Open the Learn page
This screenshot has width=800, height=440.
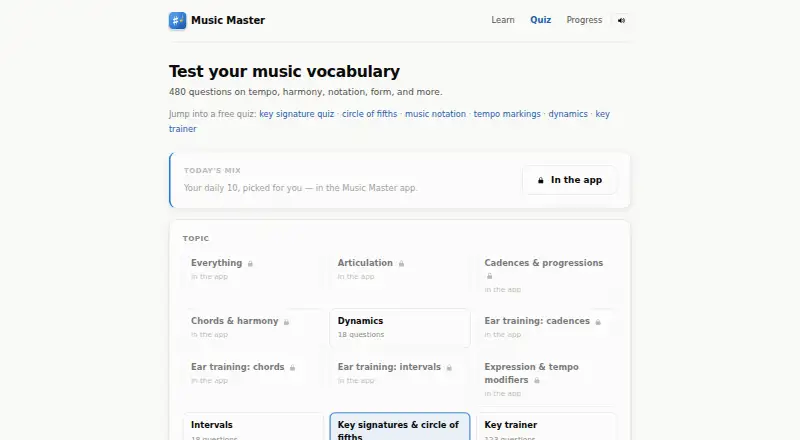pyautogui.click(x=503, y=20)
